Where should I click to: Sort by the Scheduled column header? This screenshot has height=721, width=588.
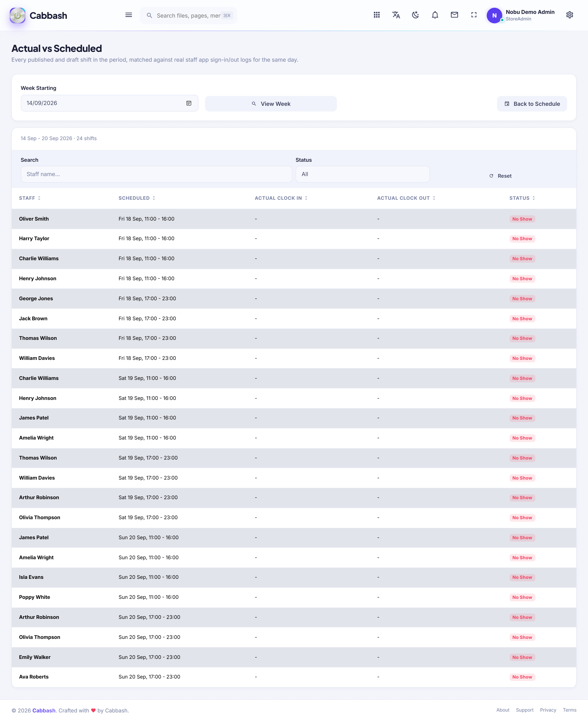137,198
